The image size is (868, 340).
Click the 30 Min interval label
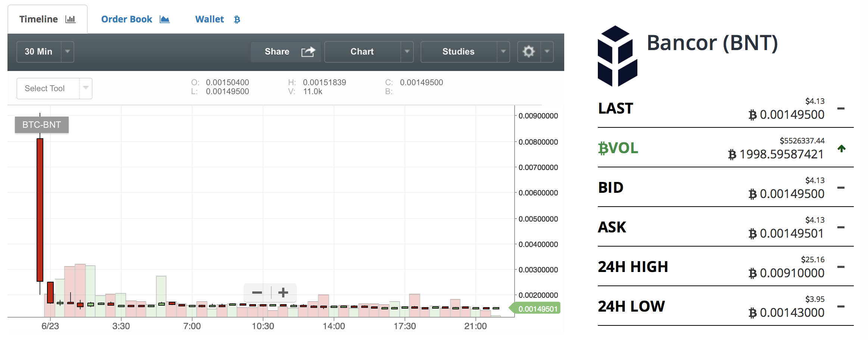point(38,52)
